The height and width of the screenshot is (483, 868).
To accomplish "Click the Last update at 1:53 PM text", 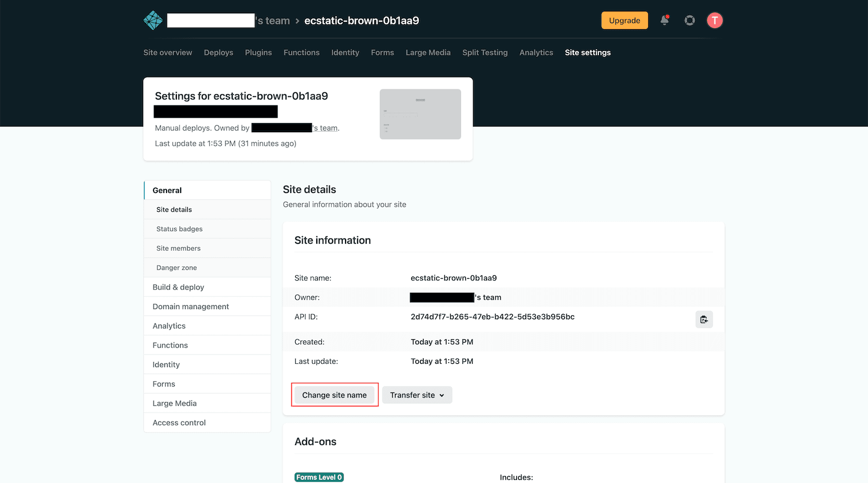I will click(226, 144).
